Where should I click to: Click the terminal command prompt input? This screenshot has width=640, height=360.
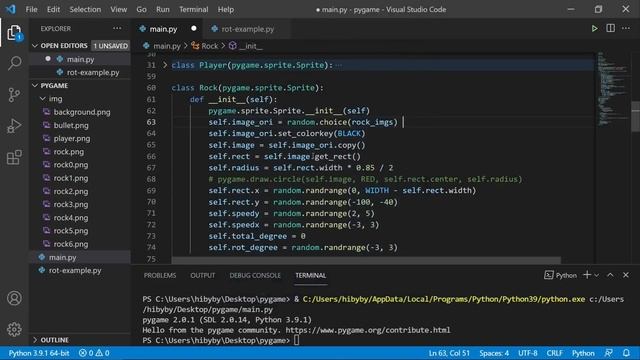[x=297, y=340]
